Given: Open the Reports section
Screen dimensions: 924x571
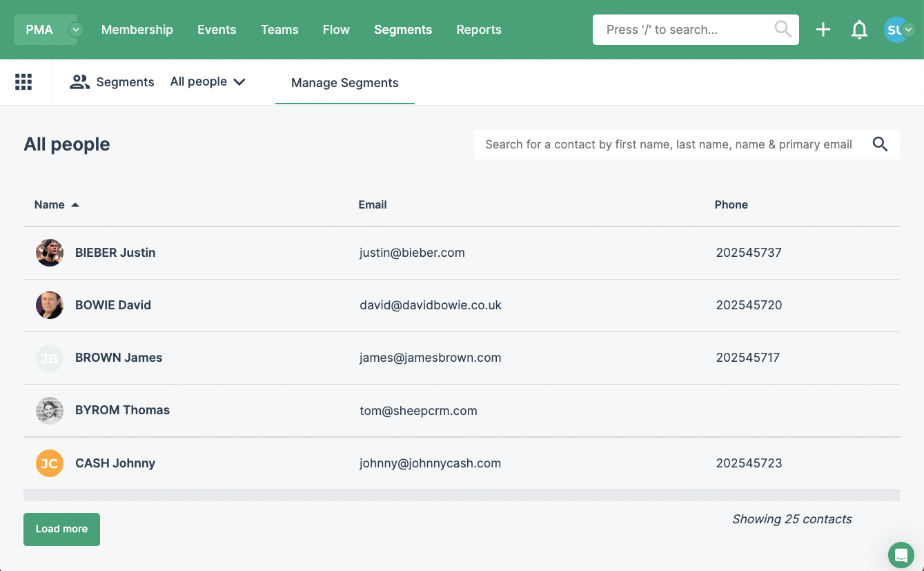Looking at the screenshot, I should 478,29.
